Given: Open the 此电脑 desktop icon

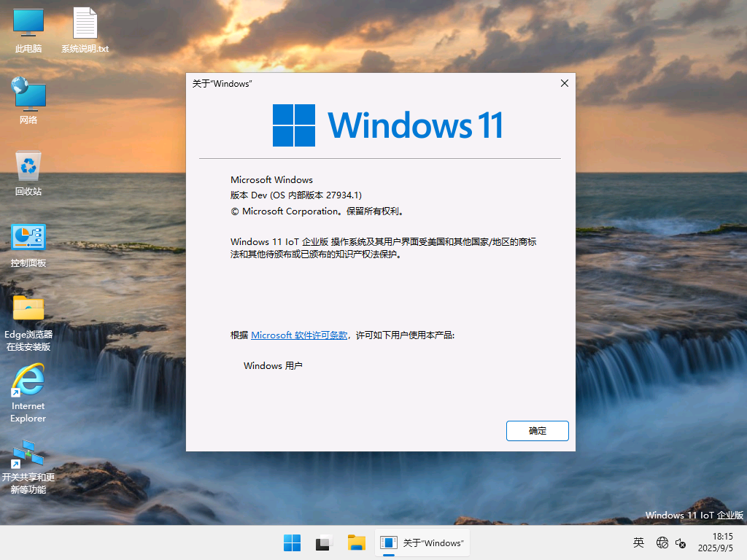Looking at the screenshot, I should coord(28,30).
